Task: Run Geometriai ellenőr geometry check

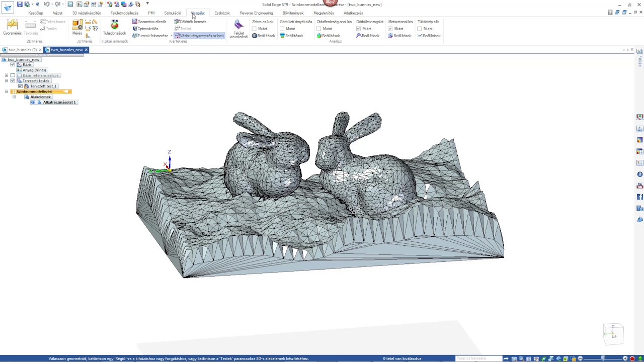Action: tap(149, 22)
